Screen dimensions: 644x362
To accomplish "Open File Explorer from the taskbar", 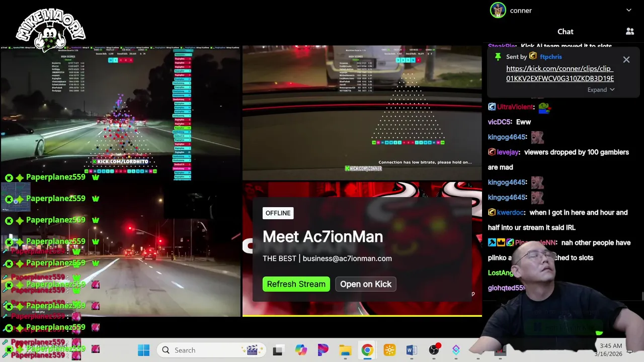I will click(345, 350).
